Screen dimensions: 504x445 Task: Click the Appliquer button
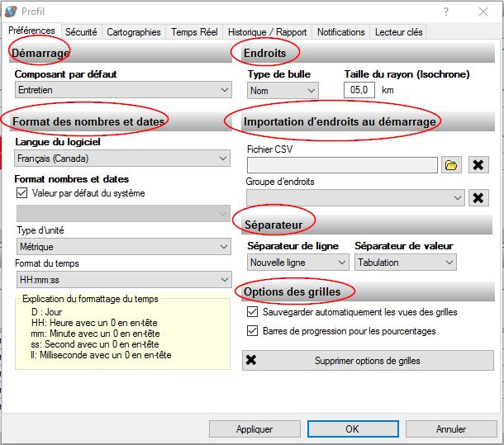click(254, 429)
